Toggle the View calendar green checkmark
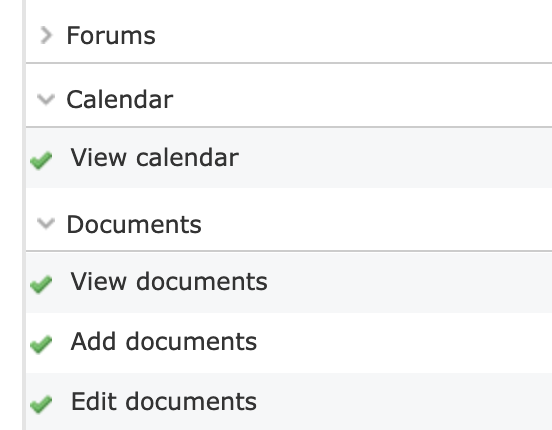Viewport: 552px width, 430px height. click(41, 160)
